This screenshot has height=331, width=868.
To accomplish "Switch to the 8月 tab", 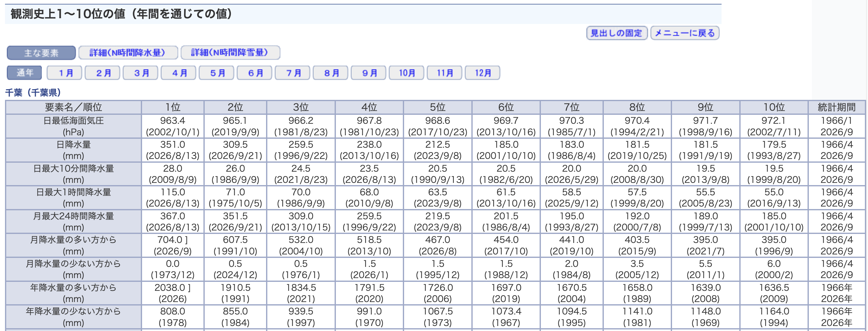I will [x=331, y=73].
